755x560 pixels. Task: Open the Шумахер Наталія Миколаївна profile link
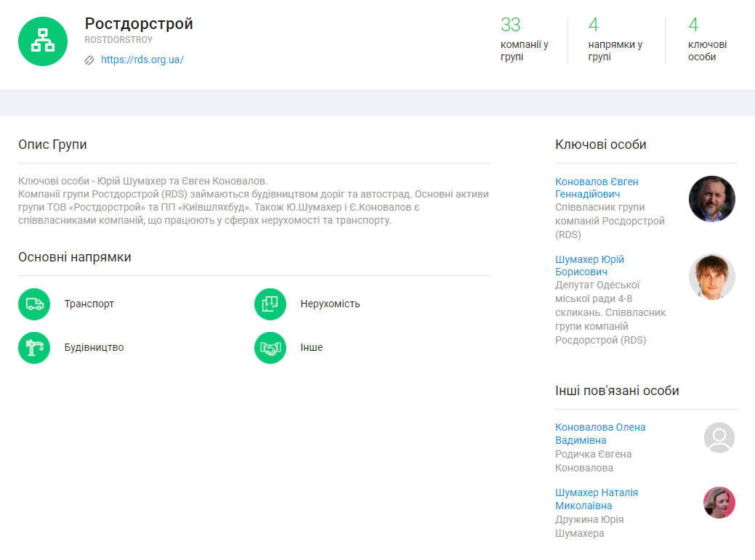[x=596, y=499]
